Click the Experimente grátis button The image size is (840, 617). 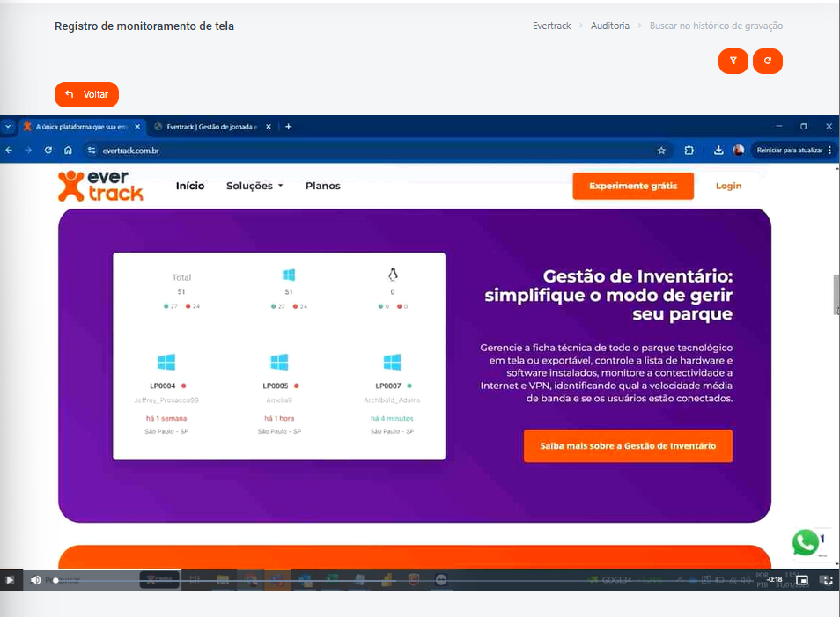click(x=632, y=186)
